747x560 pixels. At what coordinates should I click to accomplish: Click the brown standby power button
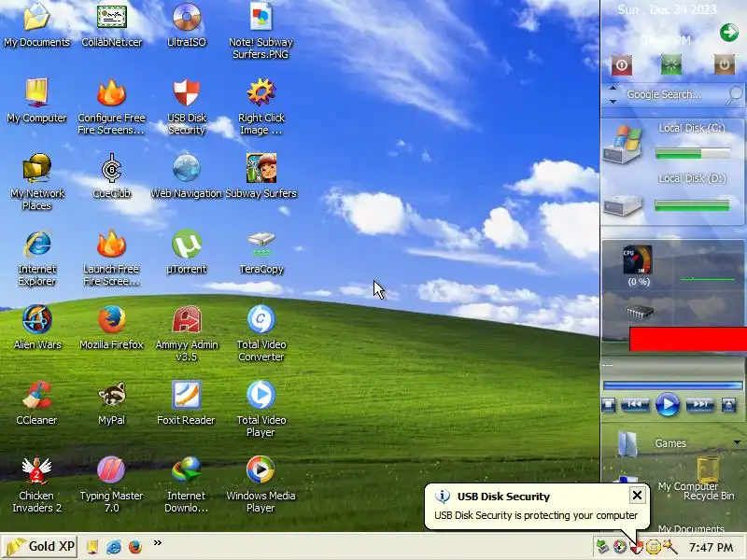725,64
